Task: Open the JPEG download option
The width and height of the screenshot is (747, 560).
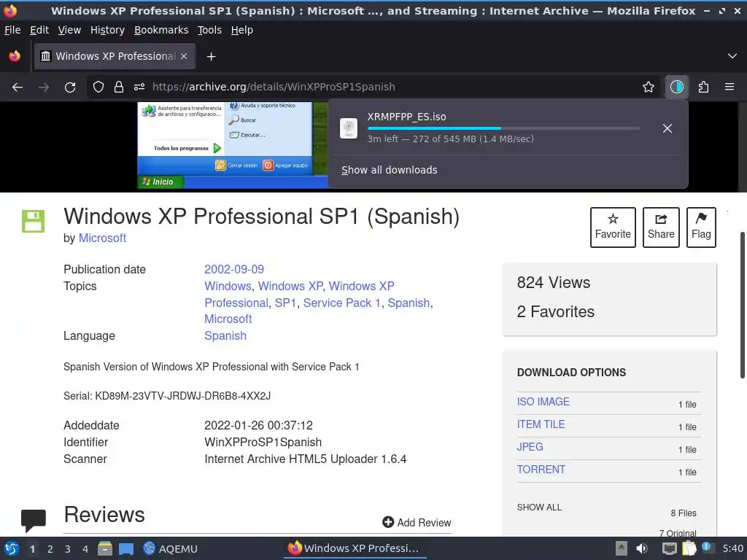Action: [x=530, y=447]
